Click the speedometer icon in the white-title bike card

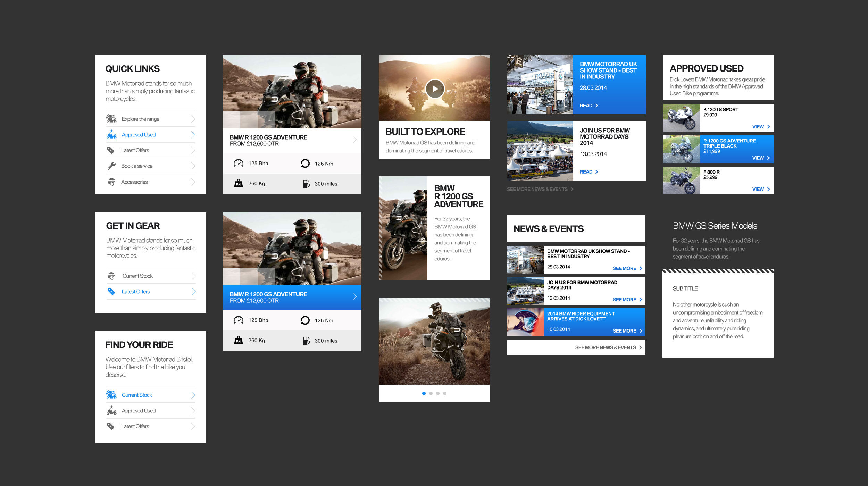click(238, 163)
